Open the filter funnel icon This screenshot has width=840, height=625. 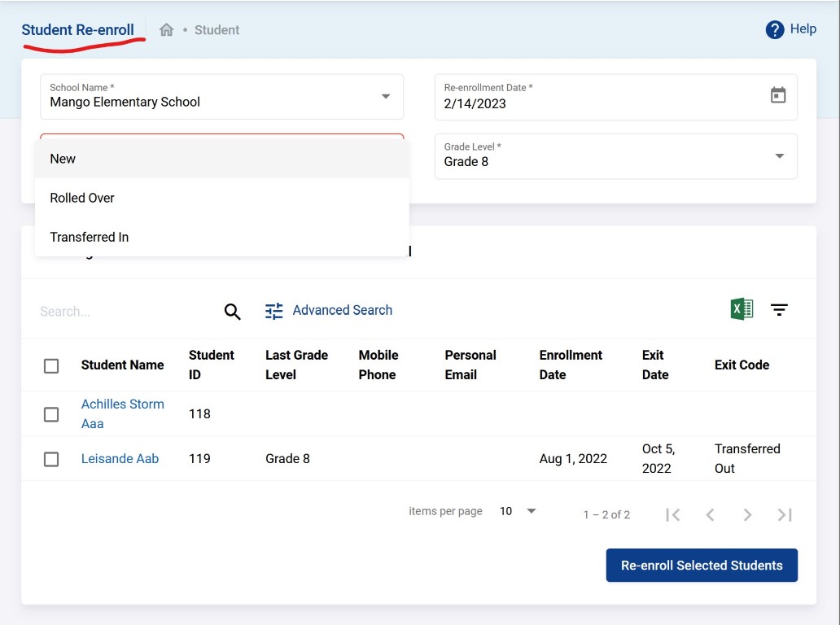(x=779, y=309)
